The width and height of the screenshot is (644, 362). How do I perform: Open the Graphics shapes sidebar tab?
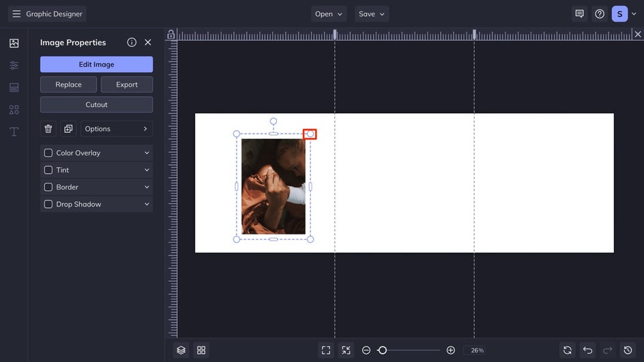tap(14, 110)
